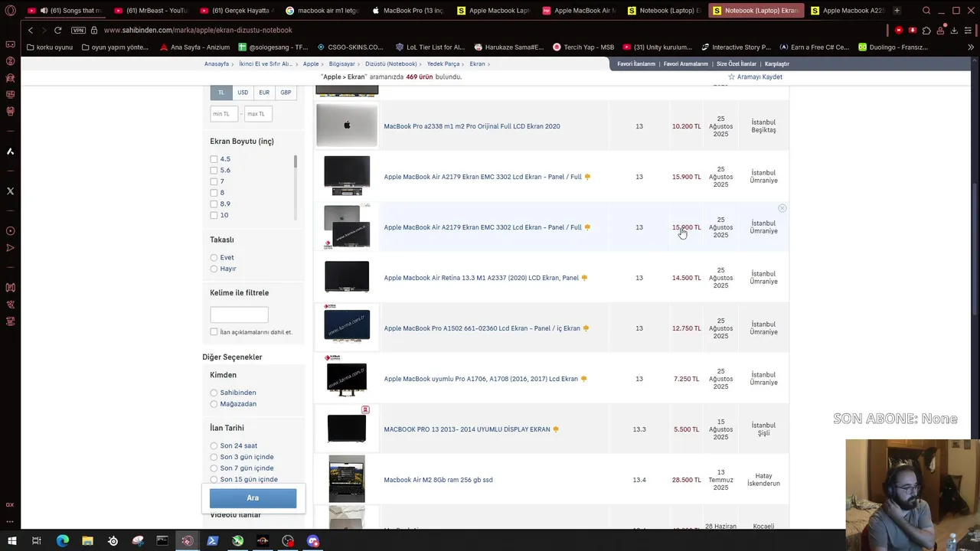Select Sahibinden under Kimden

[x=214, y=393]
